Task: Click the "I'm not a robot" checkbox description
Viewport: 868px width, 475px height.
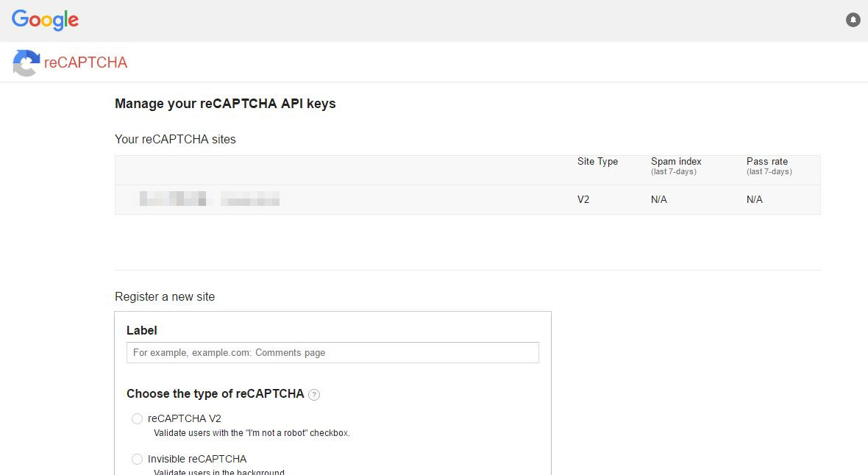Action: coord(252,433)
